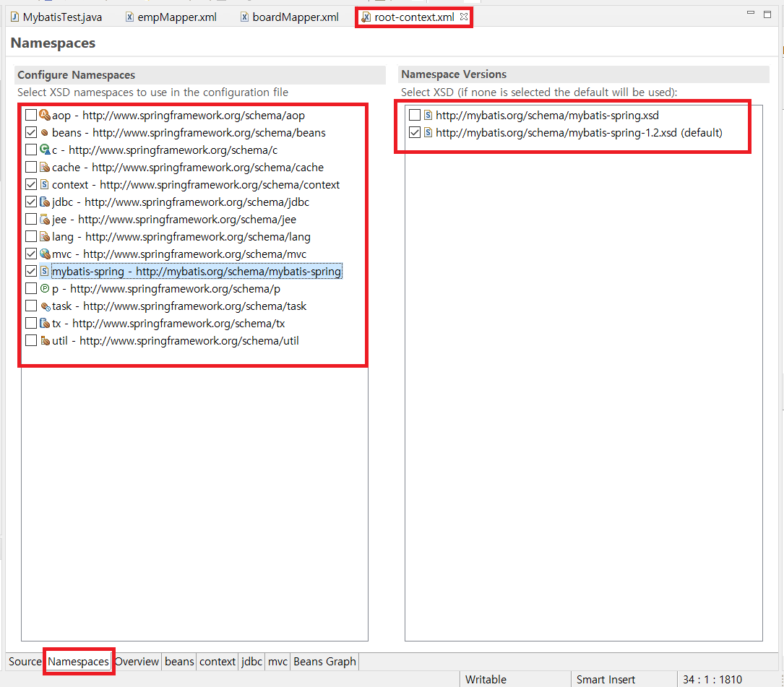Open the empMapper.xml editor tab

[171, 17]
